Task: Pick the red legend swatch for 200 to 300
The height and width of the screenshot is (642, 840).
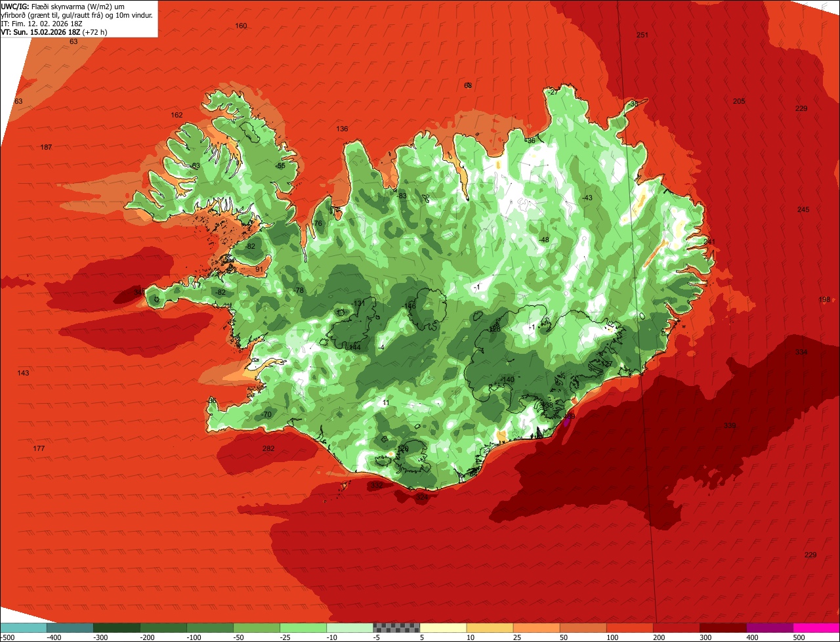Action: click(x=676, y=628)
